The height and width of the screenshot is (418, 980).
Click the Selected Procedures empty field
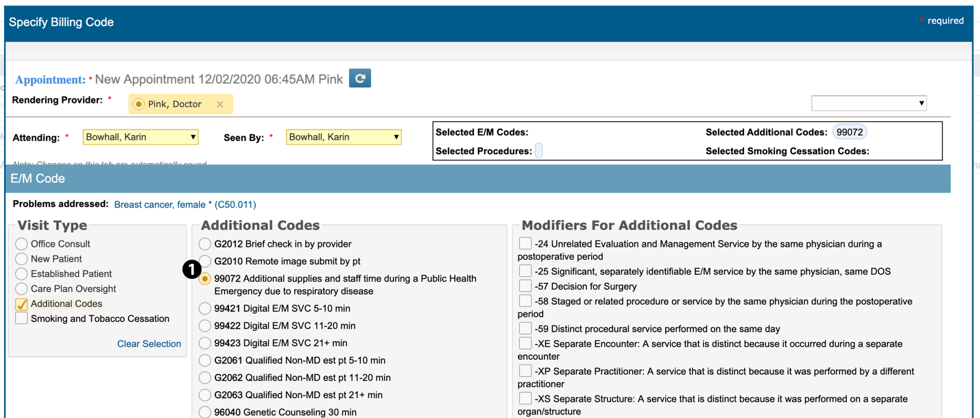[539, 151]
